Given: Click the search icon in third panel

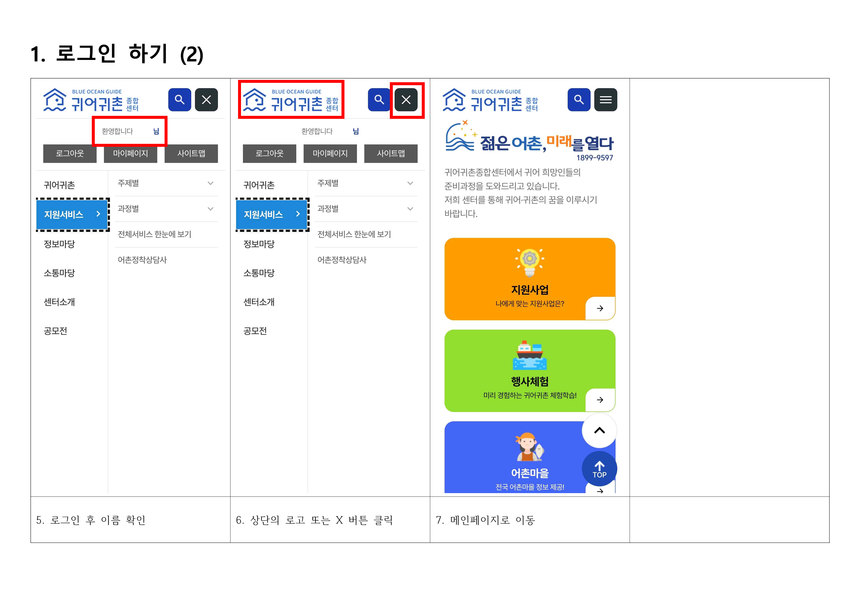Looking at the screenshot, I should (x=578, y=100).
